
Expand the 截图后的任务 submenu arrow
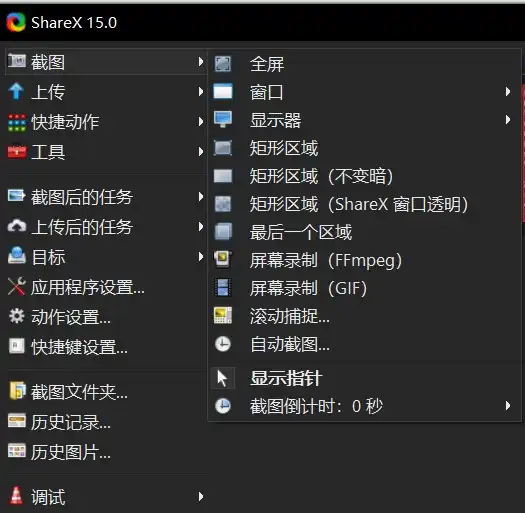[x=201, y=196]
